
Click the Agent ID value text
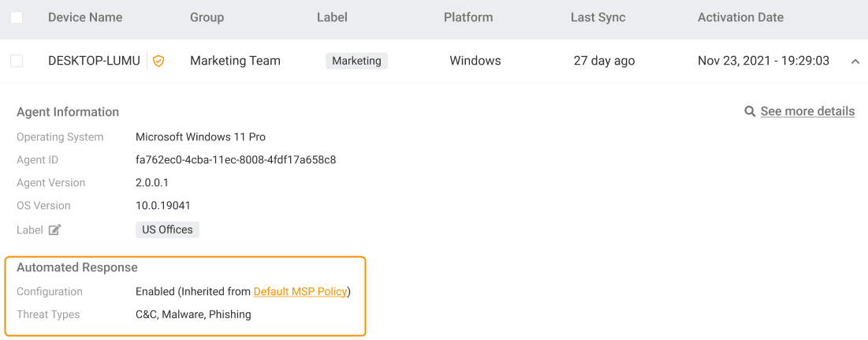[236, 160]
